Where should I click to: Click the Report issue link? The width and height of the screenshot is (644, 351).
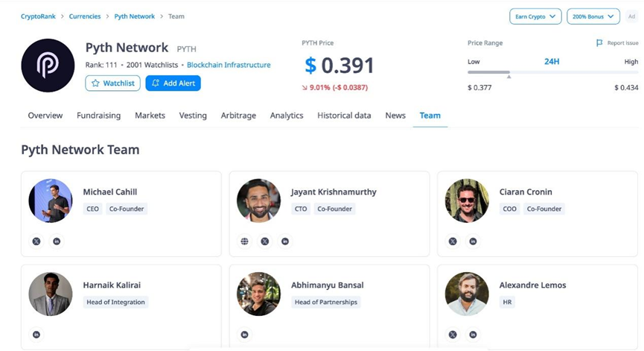click(617, 43)
